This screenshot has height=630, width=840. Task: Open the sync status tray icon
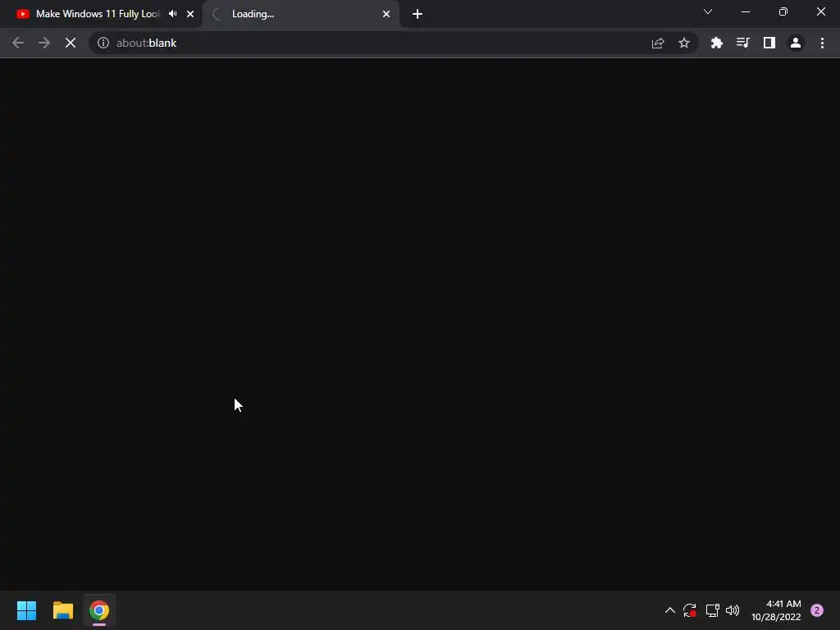coord(689,610)
